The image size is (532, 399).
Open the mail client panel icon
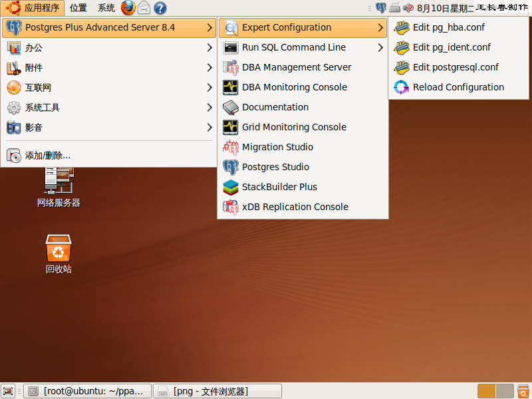(x=144, y=8)
